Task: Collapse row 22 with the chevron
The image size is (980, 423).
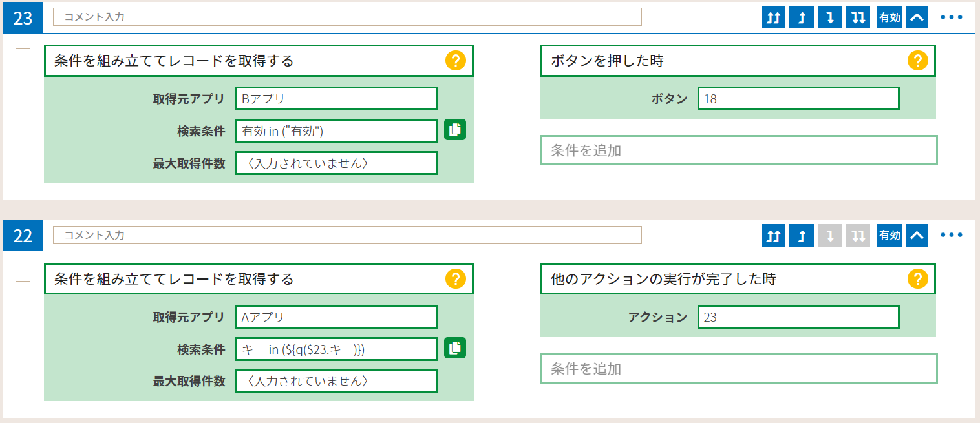Action: tap(917, 236)
